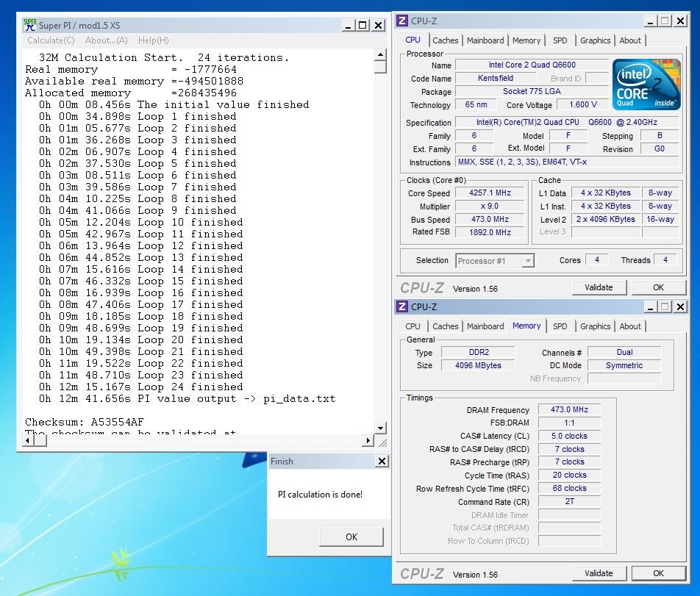Switch to About tab in lower CPU-Z window
700x596 pixels.
[630, 326]
